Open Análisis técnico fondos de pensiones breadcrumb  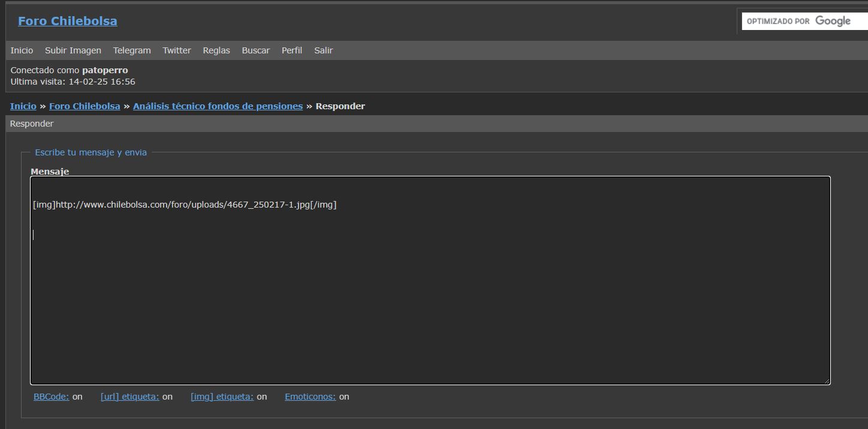(218, 106)
